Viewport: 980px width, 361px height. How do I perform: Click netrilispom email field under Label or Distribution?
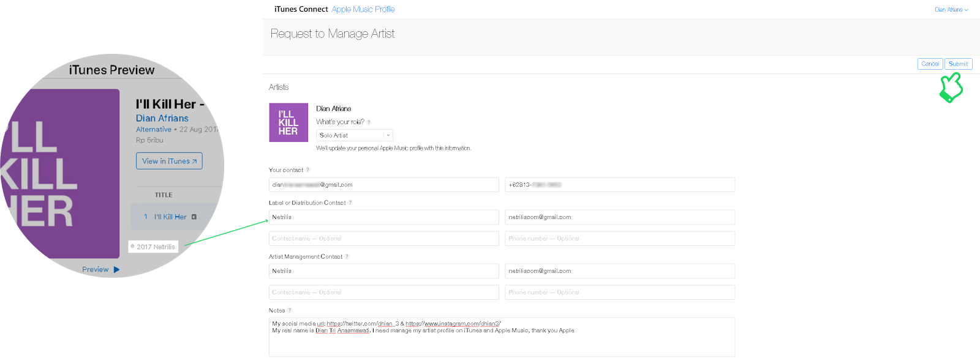tap(620, 217)
